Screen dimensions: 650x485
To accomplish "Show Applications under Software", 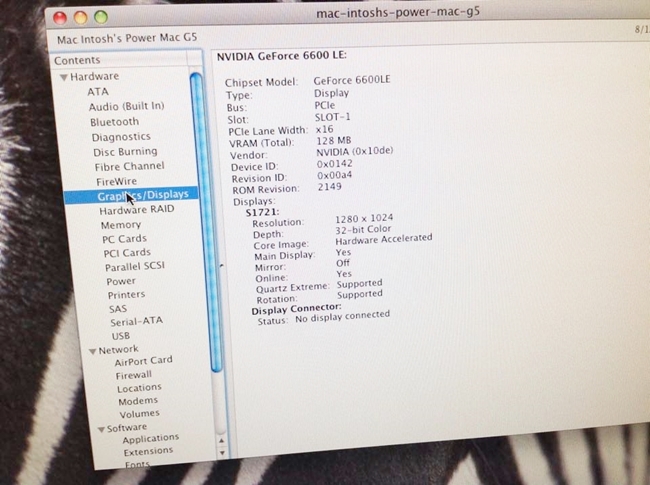I will coord(150,438).
